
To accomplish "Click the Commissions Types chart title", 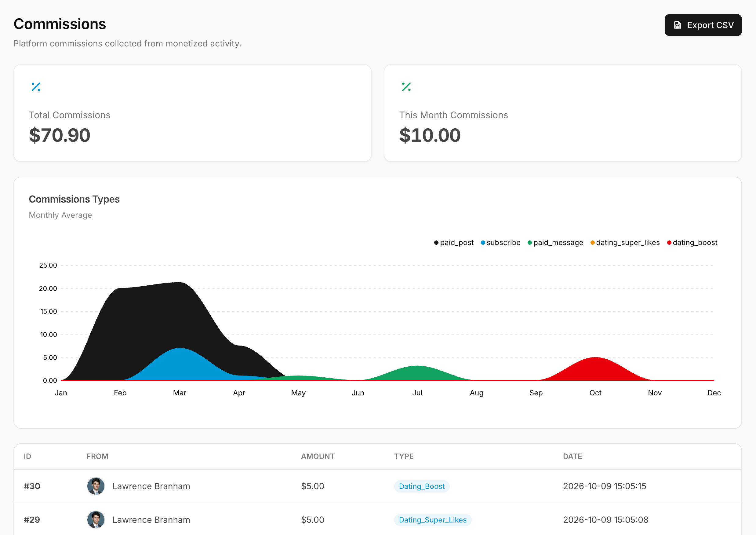I will [74, 199].
